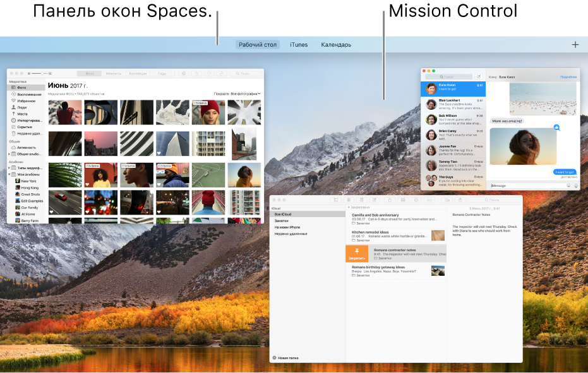This screenshot has height=373, width=588.
Task: Toggle the favorite heart button in Photos toolbar
Action: (x=209, y=73)
